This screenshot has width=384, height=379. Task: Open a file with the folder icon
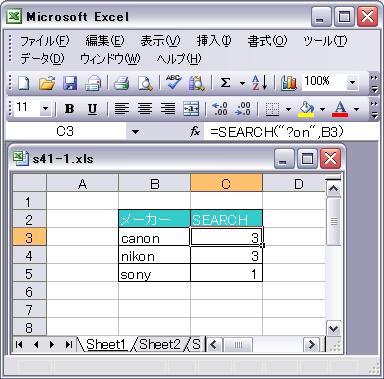(47, 83)
